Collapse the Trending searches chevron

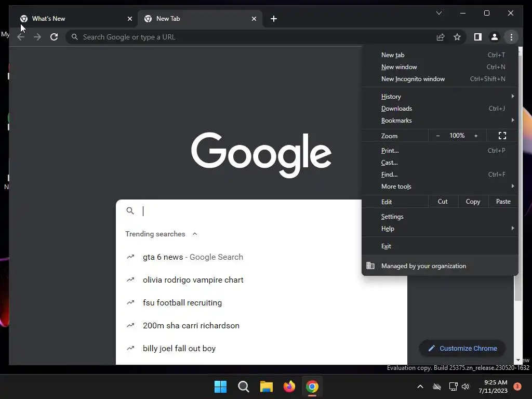point(195,234)
